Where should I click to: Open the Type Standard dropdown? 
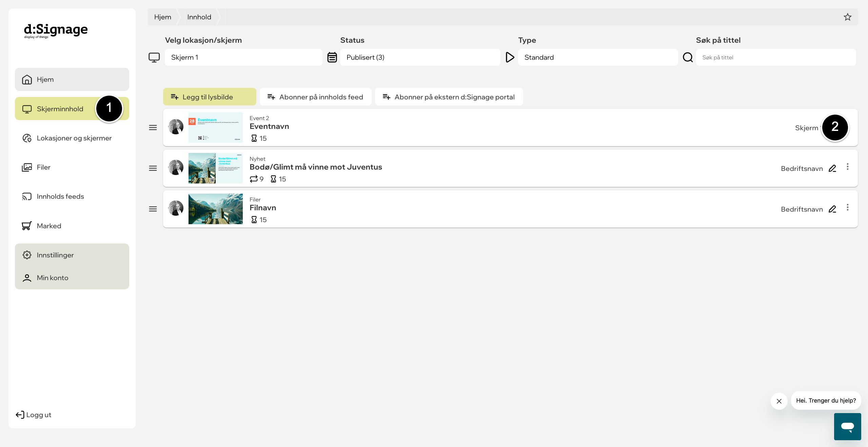click(598, 57)
